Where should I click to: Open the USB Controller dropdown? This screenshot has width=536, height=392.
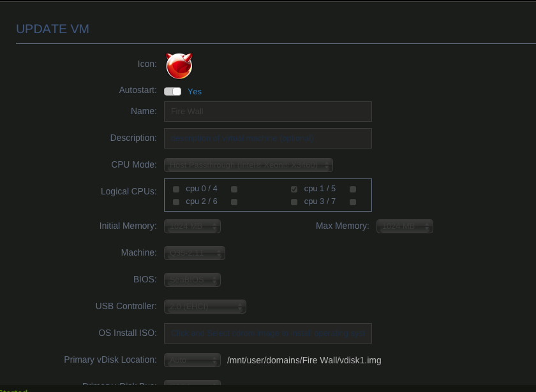click(x=205, y=307)
